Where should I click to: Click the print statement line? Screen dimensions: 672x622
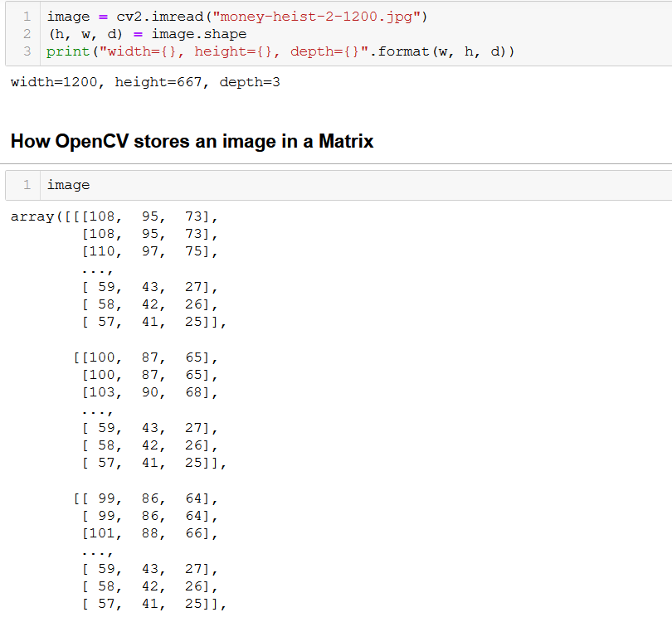click(x=280, y=51)
